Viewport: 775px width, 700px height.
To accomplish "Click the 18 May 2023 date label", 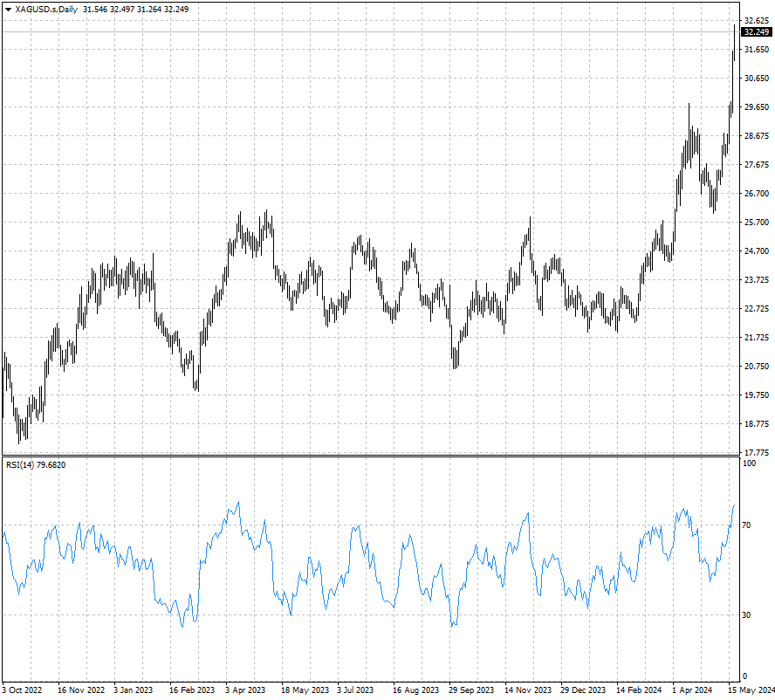I will click(305, 690).
